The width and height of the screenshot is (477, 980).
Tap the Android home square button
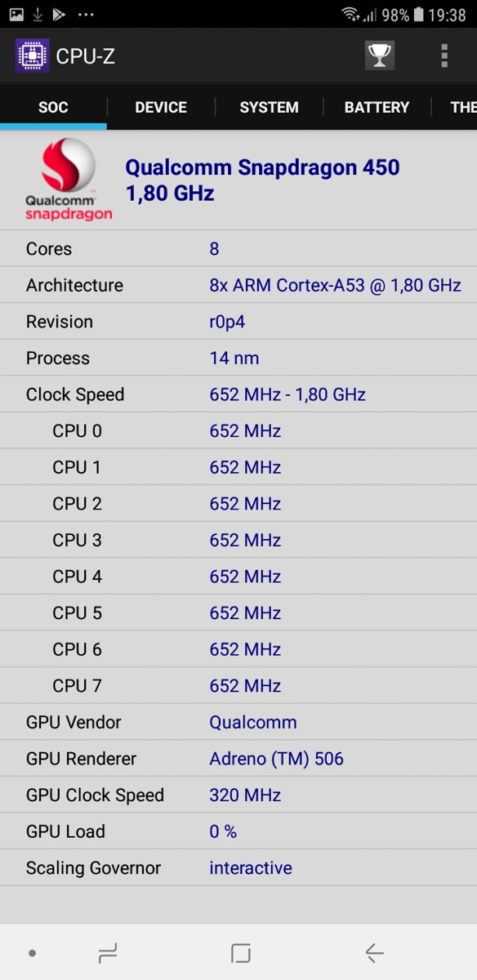240,952
